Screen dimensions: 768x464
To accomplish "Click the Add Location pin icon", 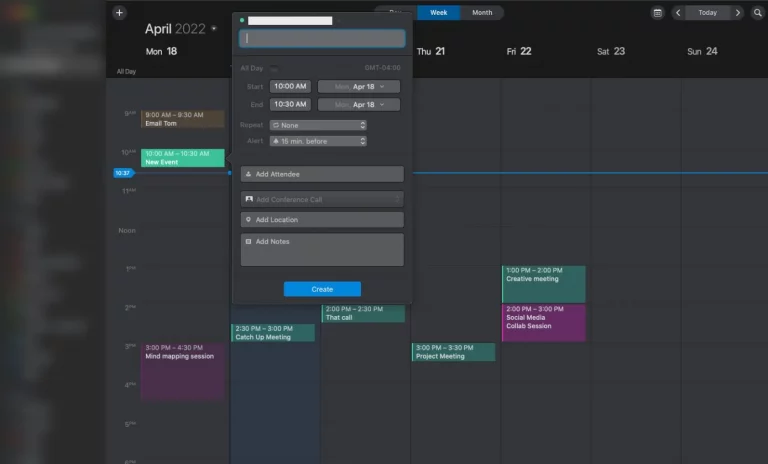I will click(x=248, y=219).
